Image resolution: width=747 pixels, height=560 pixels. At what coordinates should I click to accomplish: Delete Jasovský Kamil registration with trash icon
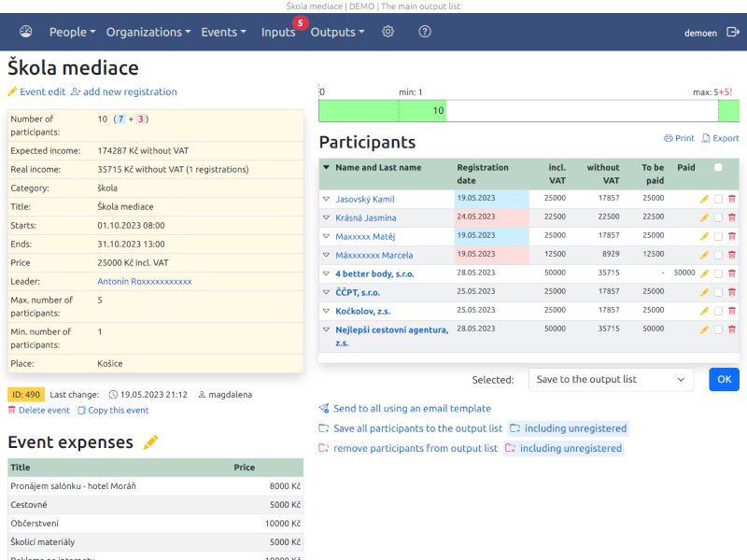732,199
